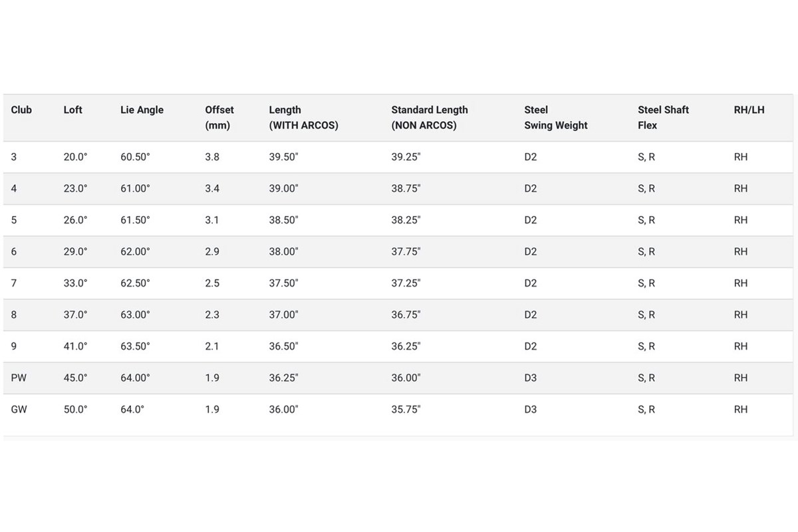Select the Steel Shaft Flex header

click(x=663, y=117)
